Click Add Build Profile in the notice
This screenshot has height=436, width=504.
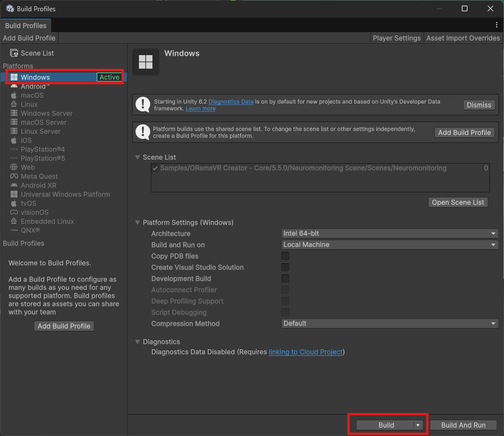[464, 132]
